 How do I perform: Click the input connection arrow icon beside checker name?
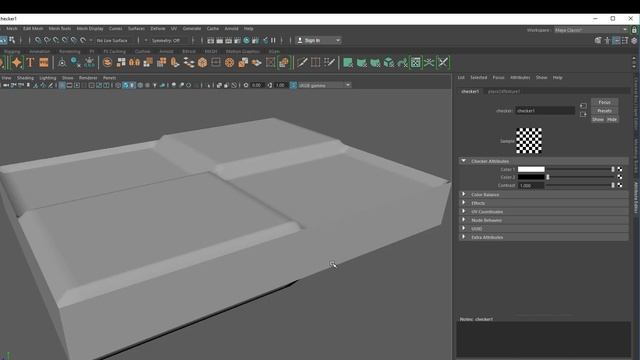pyautogui.click(x=583, y=106)
